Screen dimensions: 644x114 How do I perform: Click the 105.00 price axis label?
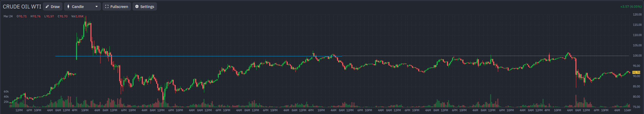coord(637,45)
